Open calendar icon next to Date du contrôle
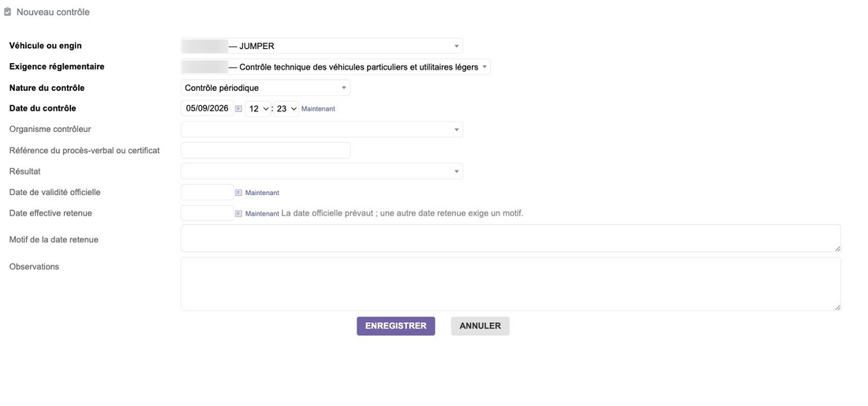This screenshot has height=406, width=868. [x=238, y=109]
